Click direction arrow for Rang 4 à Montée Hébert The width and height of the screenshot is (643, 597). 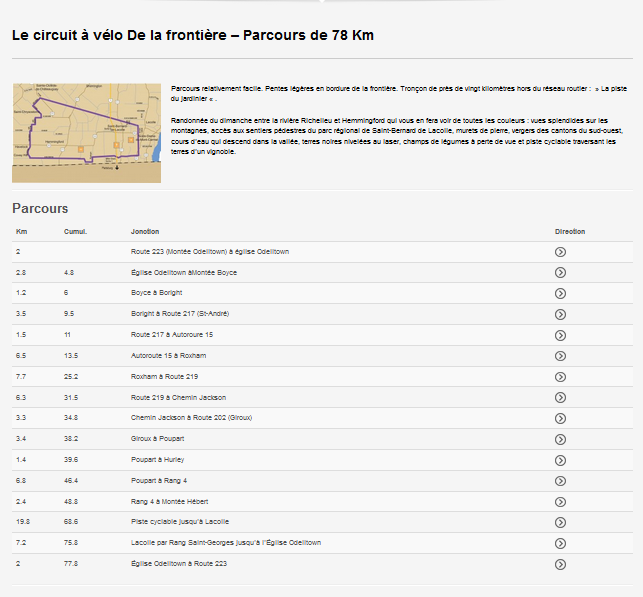(x=560, y=501)
